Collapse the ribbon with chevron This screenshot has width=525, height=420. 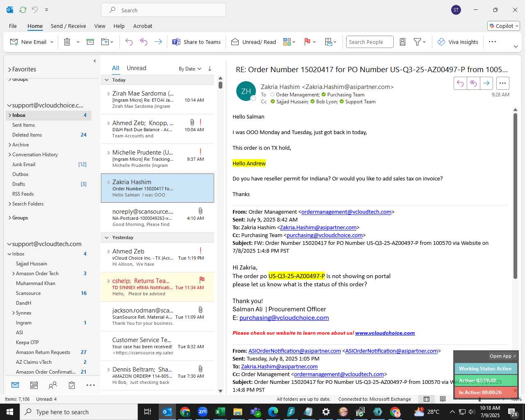coord(516,46)
